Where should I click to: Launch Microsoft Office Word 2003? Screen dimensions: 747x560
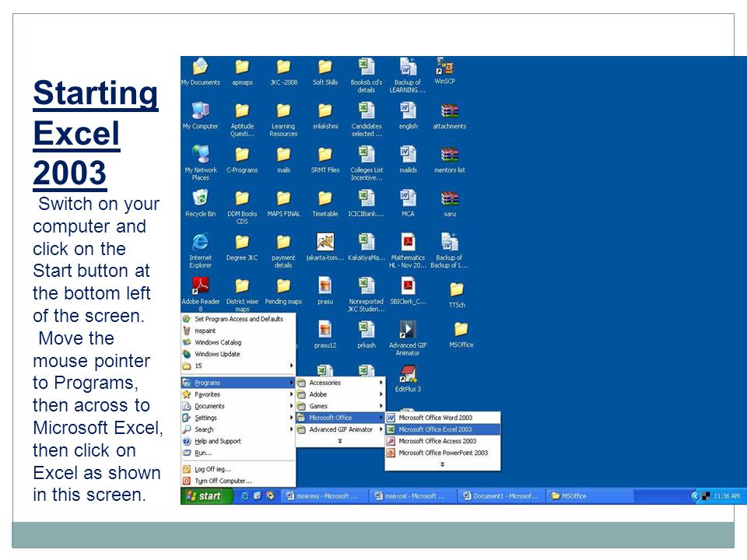click(x=443, y=418)
